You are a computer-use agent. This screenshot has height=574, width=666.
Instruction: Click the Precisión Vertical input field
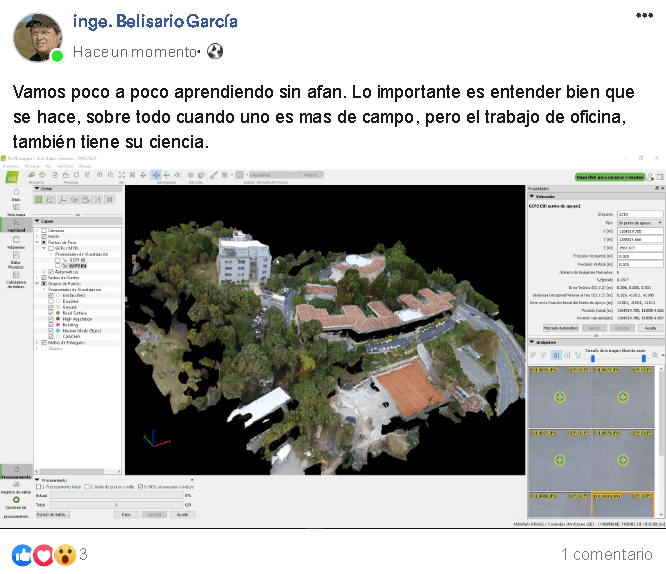click(640, 264)
